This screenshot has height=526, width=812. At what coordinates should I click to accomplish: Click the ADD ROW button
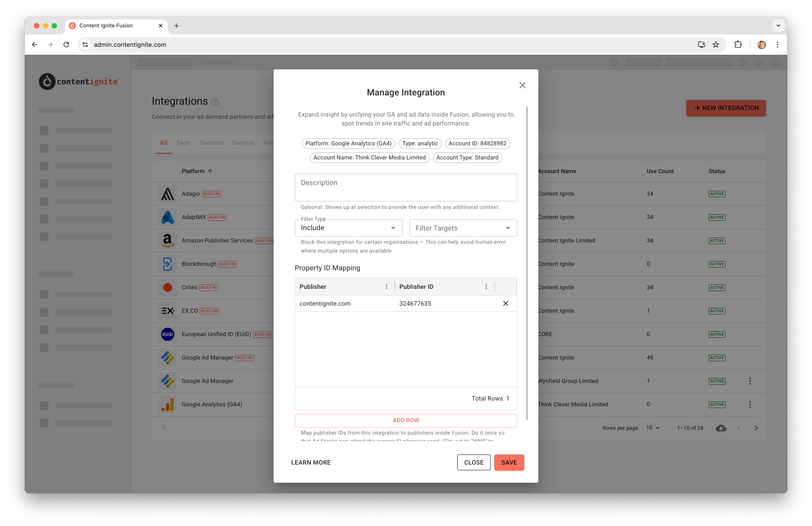click(x=406, y=420)
